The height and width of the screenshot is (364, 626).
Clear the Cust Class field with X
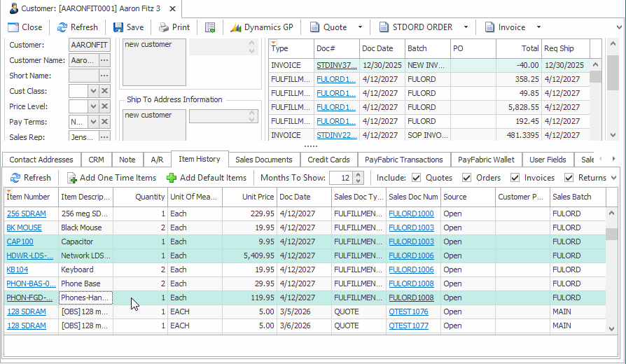(104, 91)
